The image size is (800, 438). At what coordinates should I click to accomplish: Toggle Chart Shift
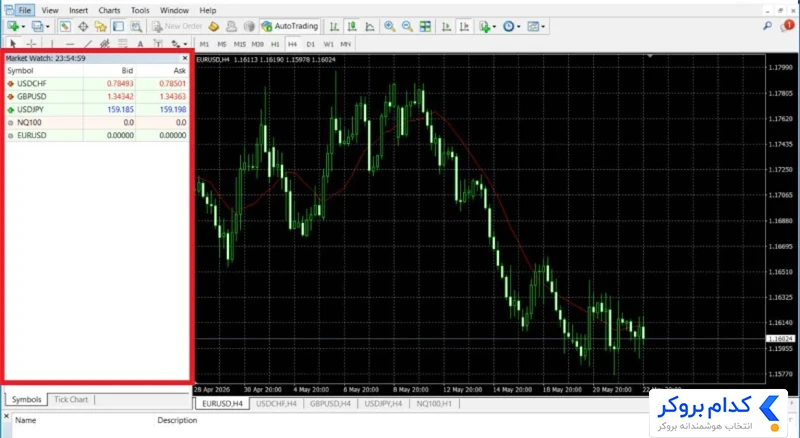click(x=464, y=27)
